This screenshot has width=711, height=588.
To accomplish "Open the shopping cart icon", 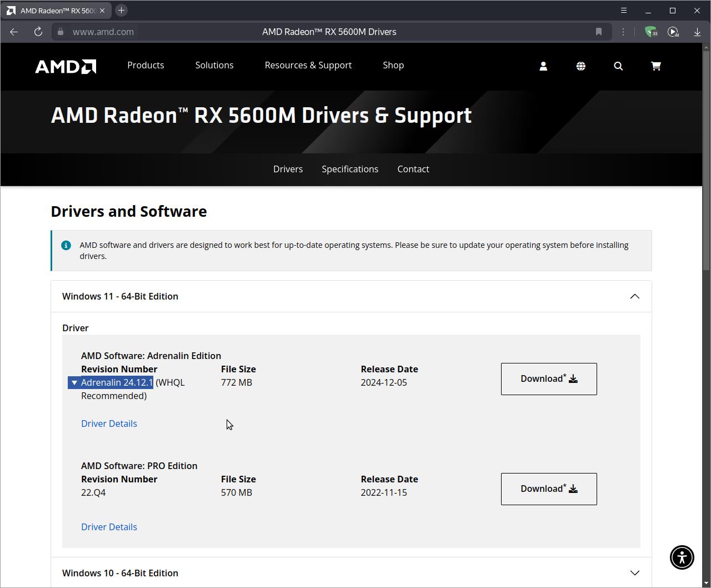I will (656, 66).
